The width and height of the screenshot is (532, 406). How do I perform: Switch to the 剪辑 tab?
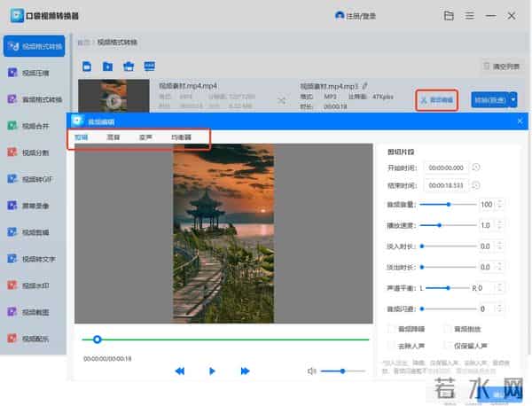point(82,137)
